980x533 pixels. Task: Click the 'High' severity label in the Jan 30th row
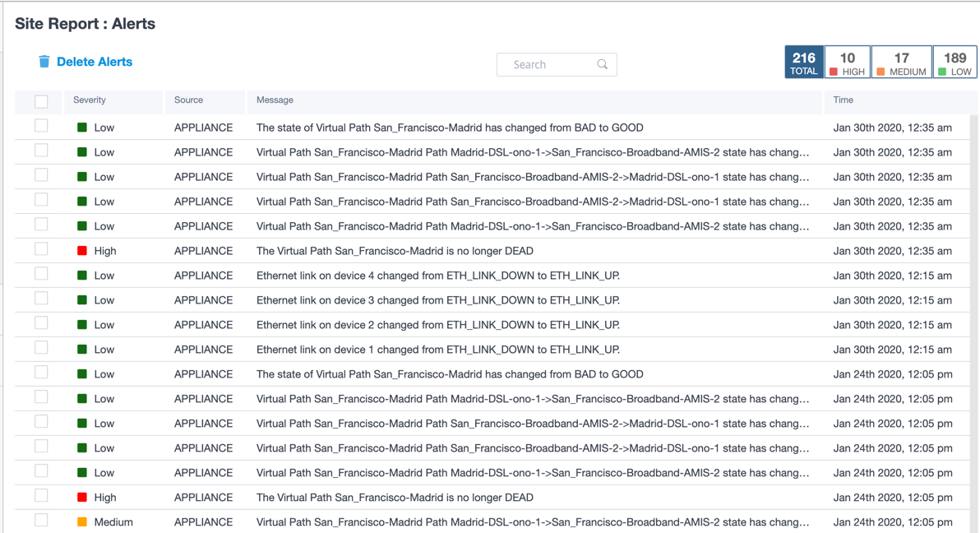pos(105,251)
